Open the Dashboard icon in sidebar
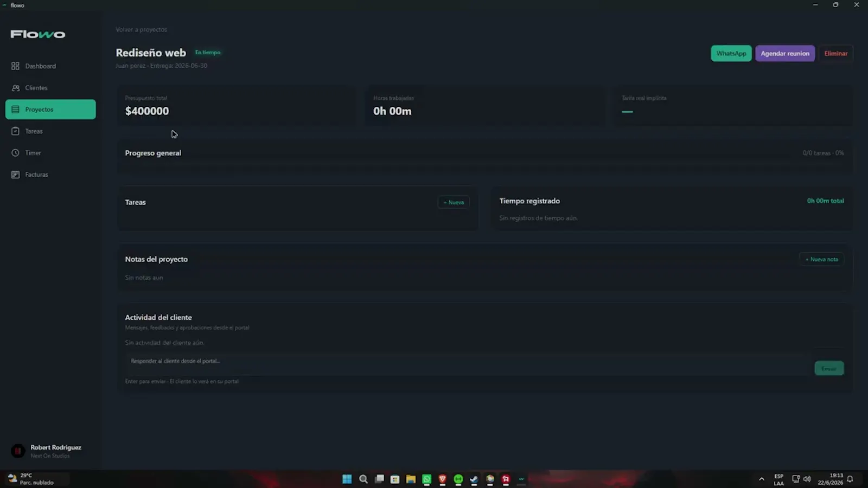868x488 pixels. pos(15,66)
